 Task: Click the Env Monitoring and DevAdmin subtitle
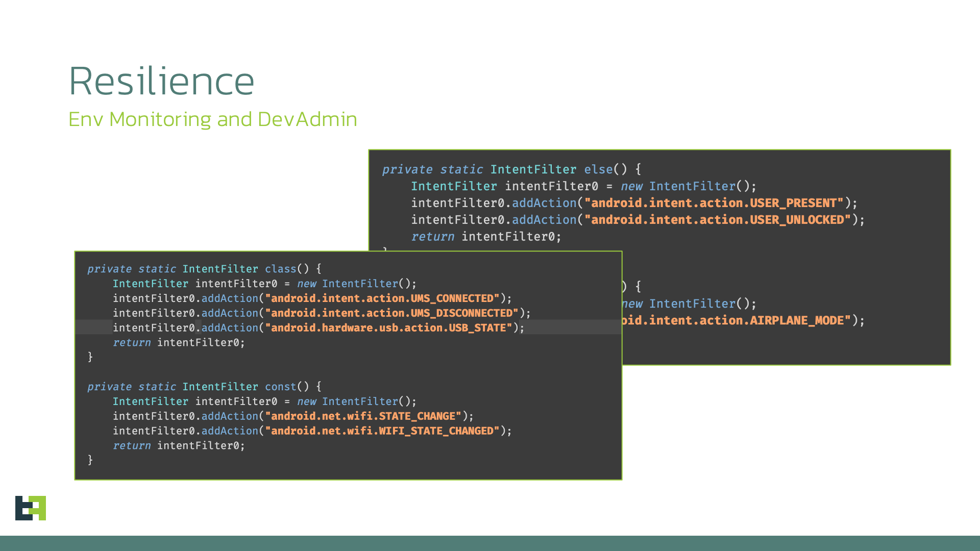pyautogui.click(x=212, y=119)
